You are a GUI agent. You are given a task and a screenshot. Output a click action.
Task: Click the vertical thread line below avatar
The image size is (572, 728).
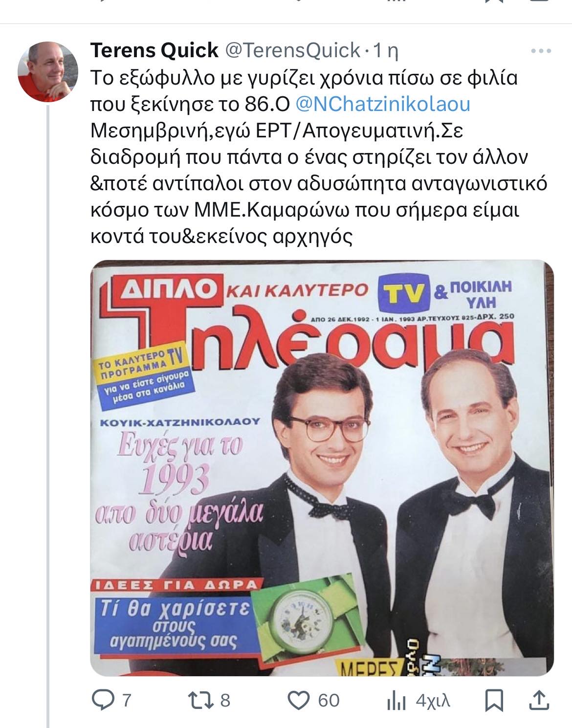pyautogui.click(x=48, y=416)
